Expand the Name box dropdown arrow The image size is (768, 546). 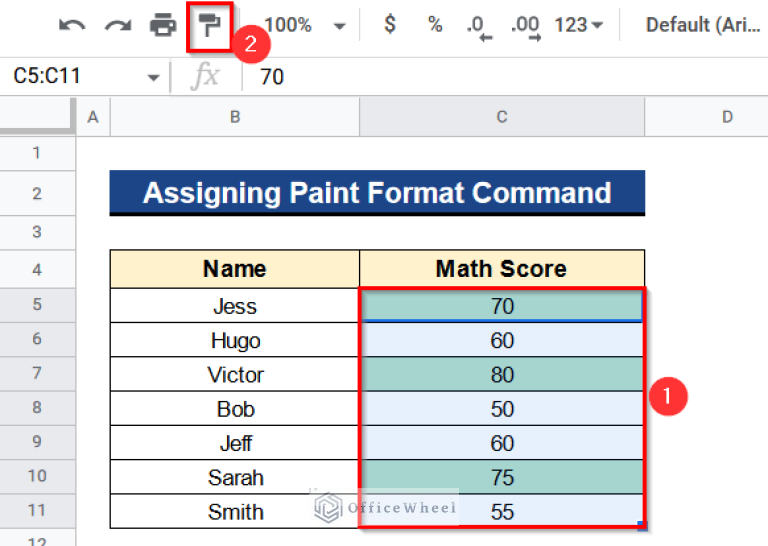[153, 77]
